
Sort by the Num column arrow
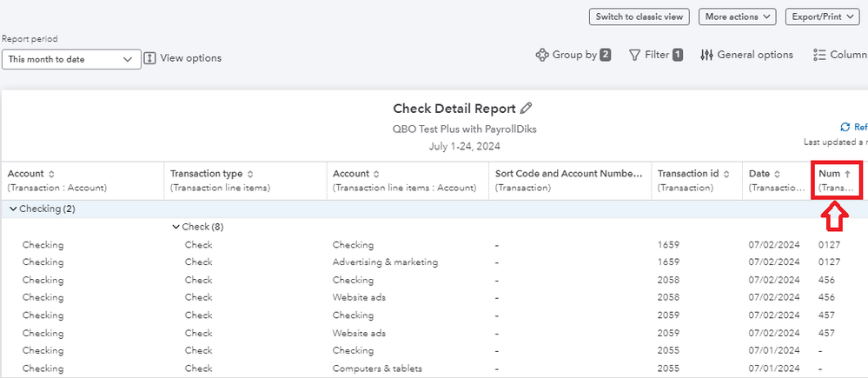point(847,174)
